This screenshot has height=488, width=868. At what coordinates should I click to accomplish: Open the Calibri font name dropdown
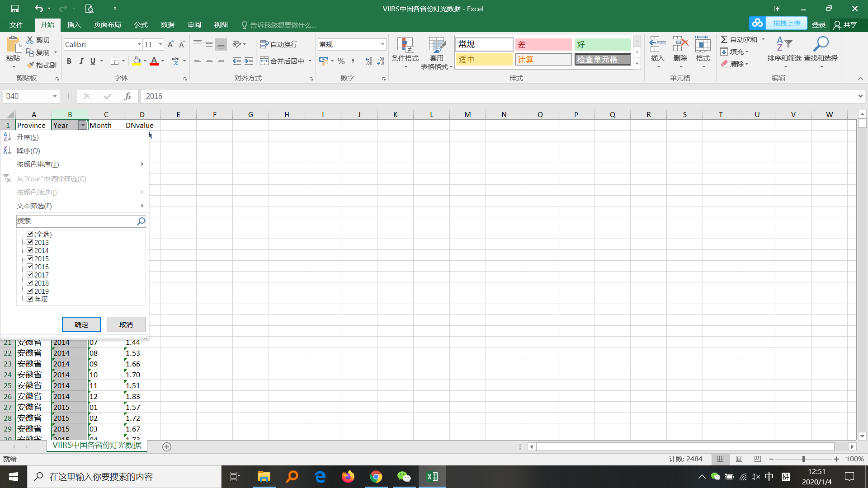(x=139, y=44)
